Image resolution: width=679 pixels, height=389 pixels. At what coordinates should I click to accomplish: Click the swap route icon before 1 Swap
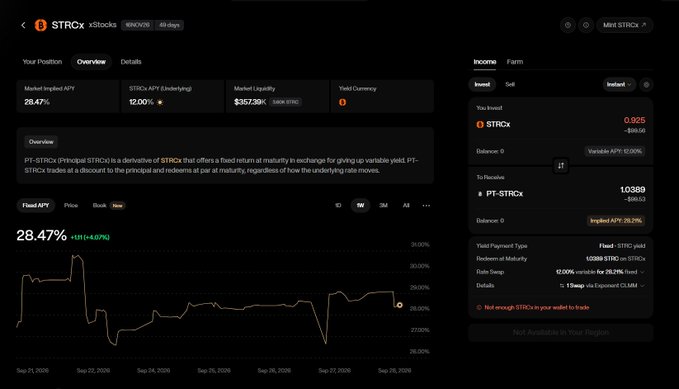point(562,285)
